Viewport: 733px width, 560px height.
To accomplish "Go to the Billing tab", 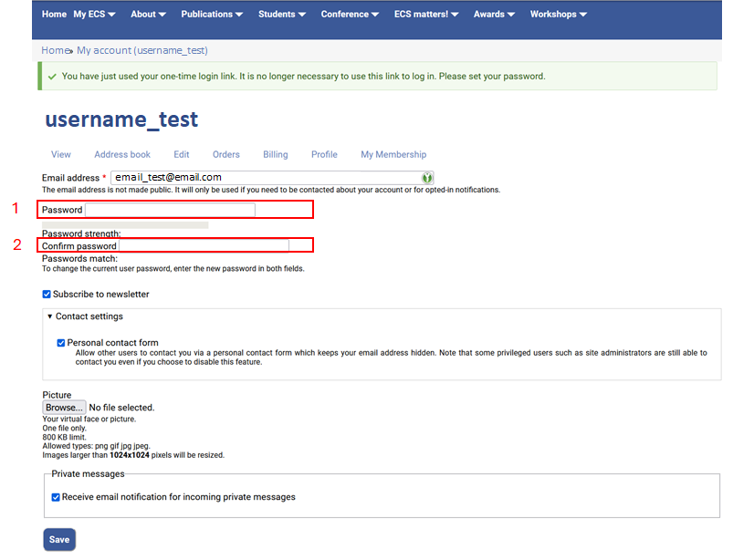I will click(276, 155).
